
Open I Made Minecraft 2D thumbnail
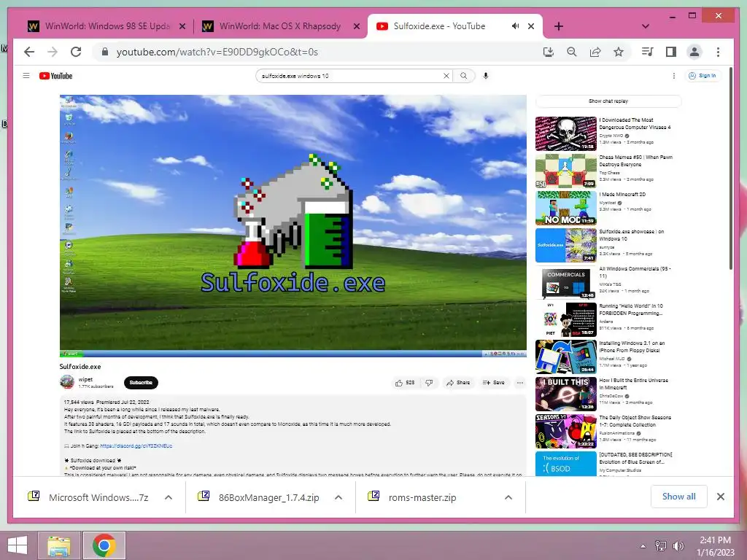(x=566, y=208)
